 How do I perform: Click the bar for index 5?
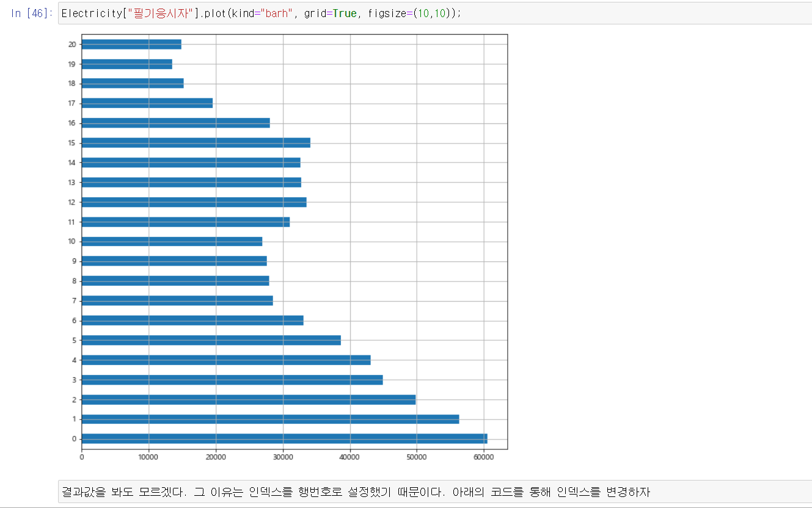click(x=211, y=340)
